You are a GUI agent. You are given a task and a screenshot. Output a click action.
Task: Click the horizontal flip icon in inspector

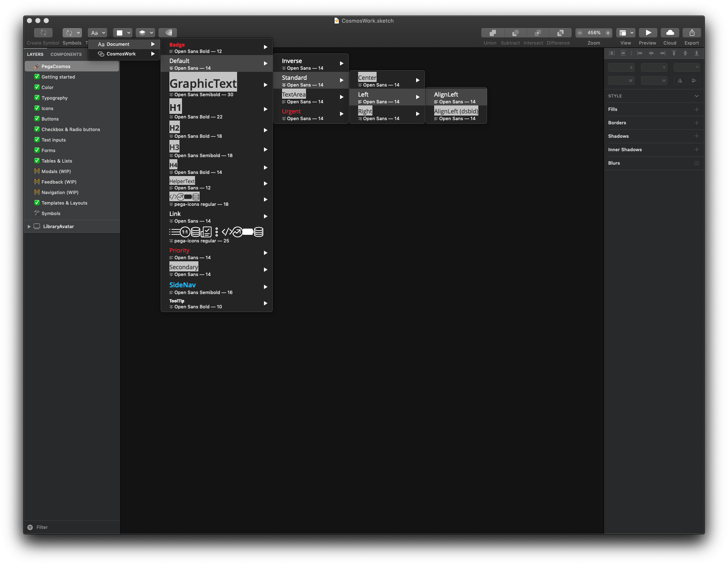coord(680,80)
